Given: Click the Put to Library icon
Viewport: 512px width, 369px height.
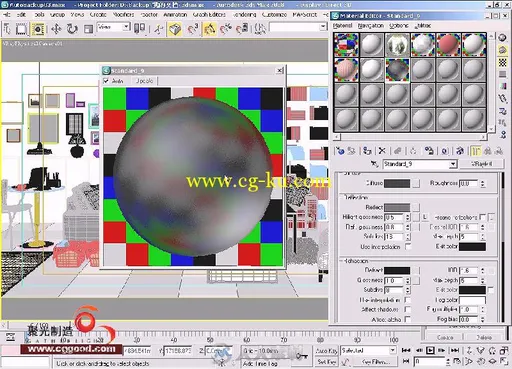Looking at the screenshot, I should (429, 151).
